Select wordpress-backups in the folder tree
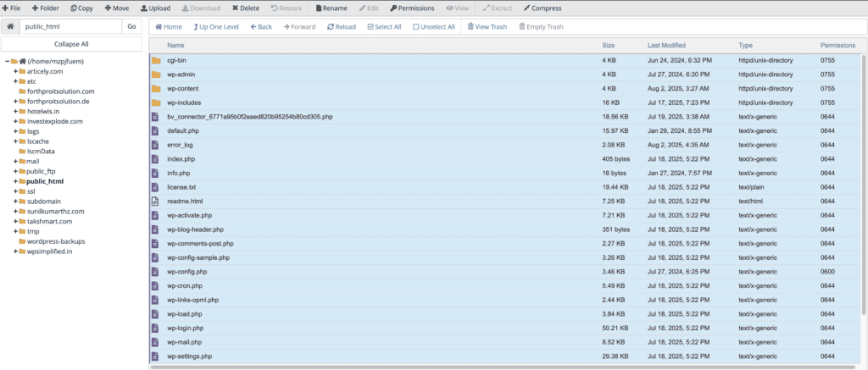868x370 pixels. (x=56, y=241)
